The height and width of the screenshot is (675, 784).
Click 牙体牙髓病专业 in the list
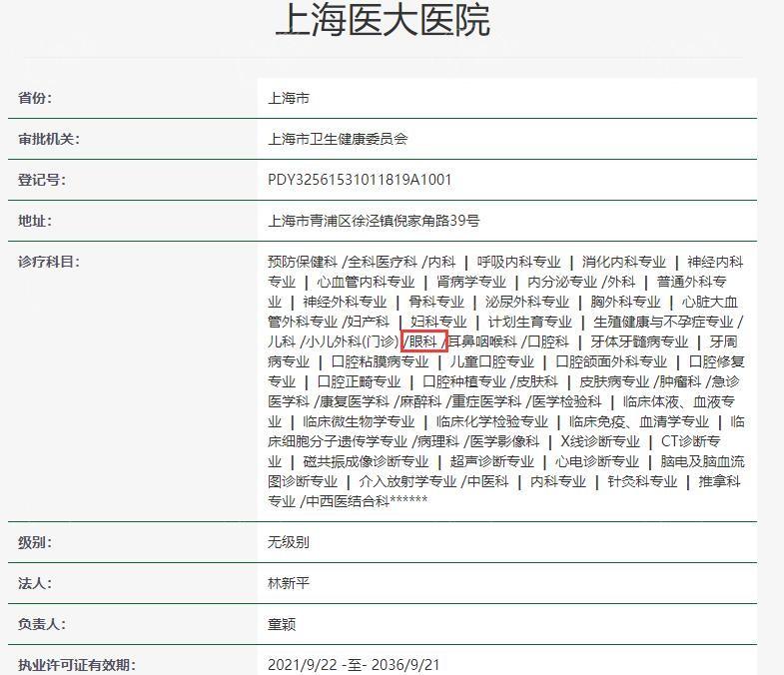639,342
